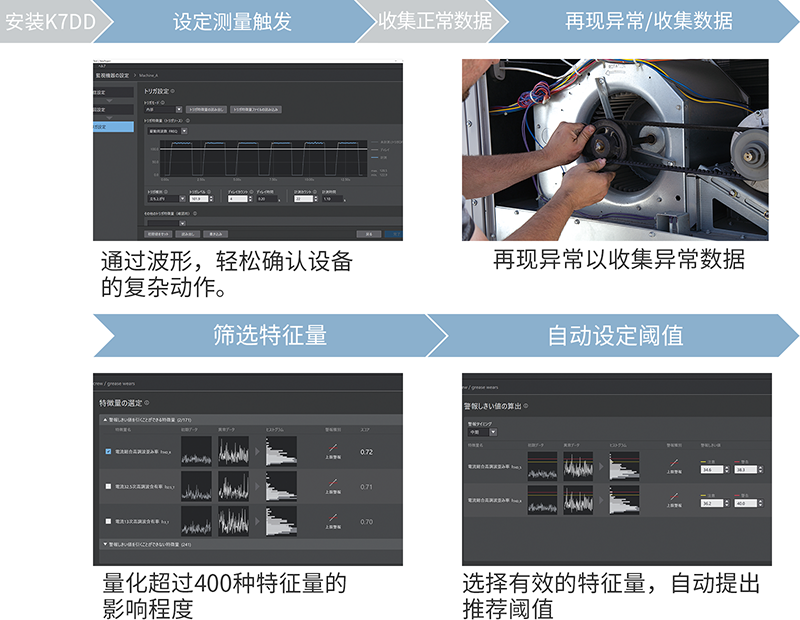Click the トリガ特徴量の読み出し button

tap(206, 108)
